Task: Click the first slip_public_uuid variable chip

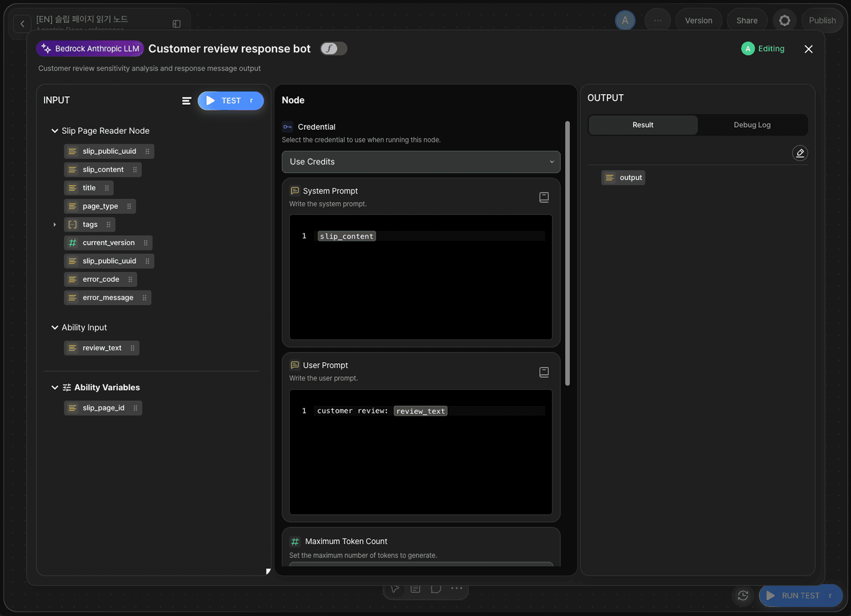Action: (x=109, y=151)
